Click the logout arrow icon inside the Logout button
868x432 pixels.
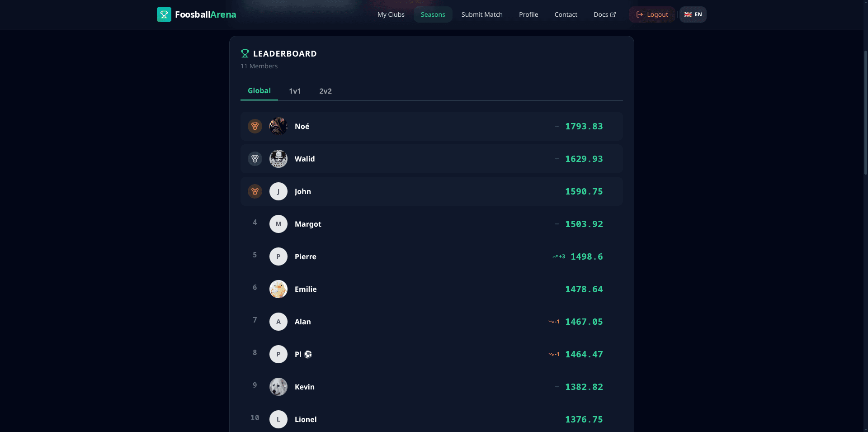(x=639, y=14)
